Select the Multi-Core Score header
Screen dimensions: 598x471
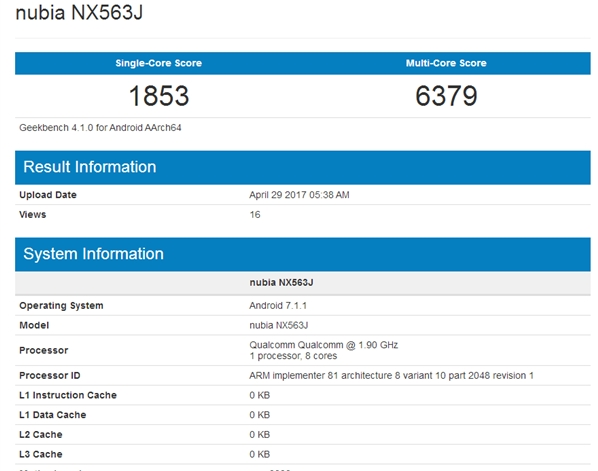[446, 63]
